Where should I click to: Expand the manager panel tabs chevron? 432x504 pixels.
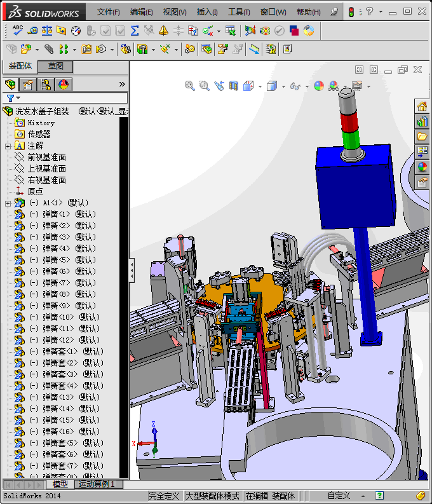click(x=122, y=85)
